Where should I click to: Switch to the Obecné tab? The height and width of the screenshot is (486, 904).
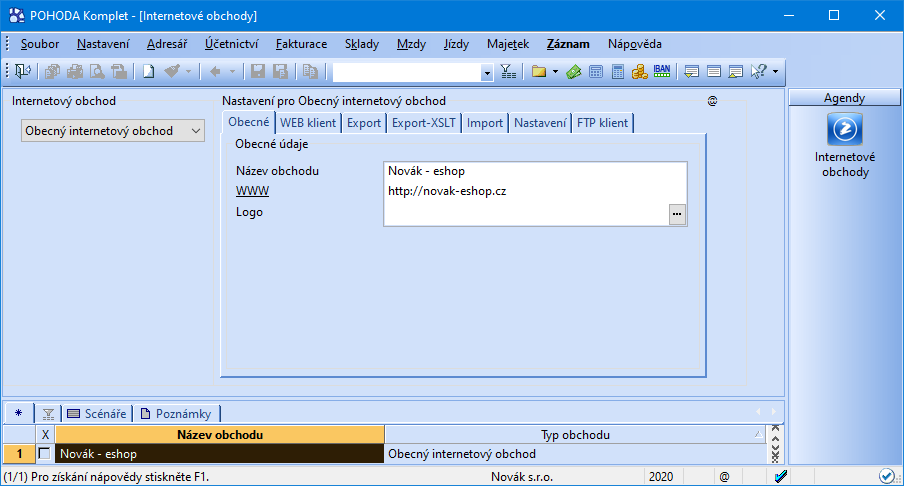pos(248,122)
